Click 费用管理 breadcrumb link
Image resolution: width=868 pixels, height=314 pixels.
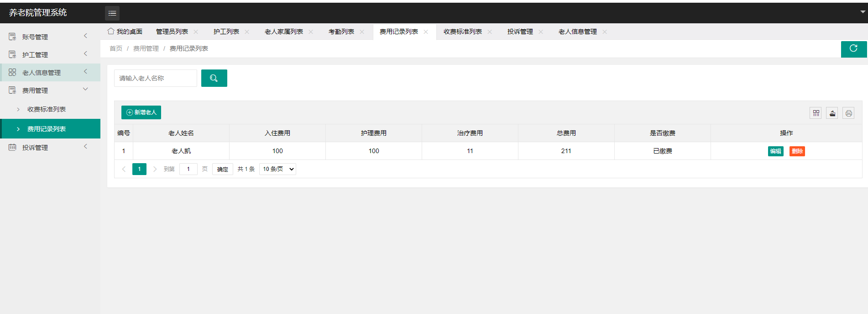point(146,48)
